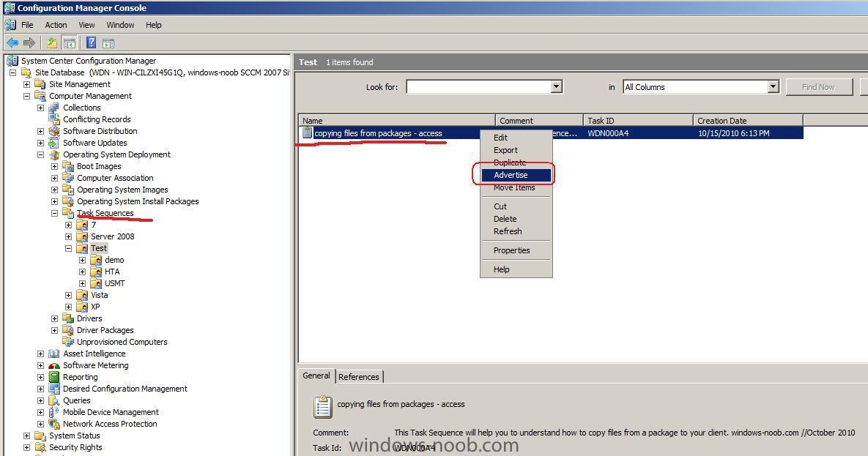Click the Operating System Deployment icon
Viewport: 868px width, 456px height.
[x=53, y=154]
